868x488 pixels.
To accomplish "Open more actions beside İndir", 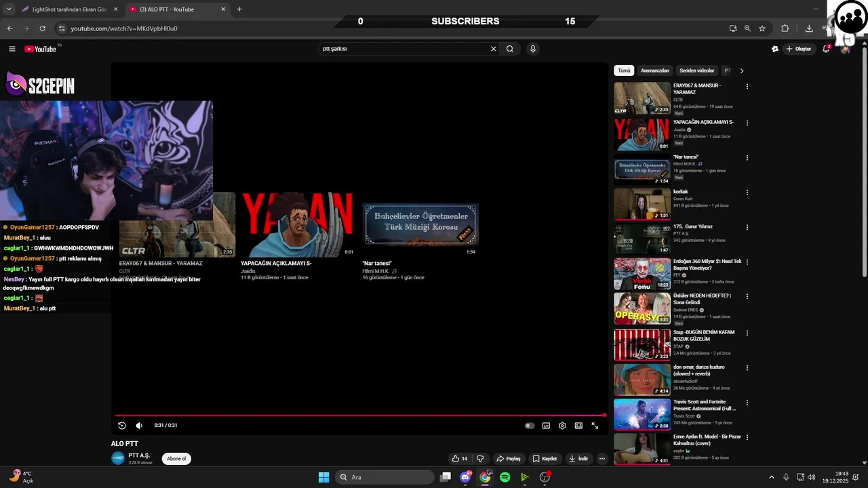I will (601, 459).
